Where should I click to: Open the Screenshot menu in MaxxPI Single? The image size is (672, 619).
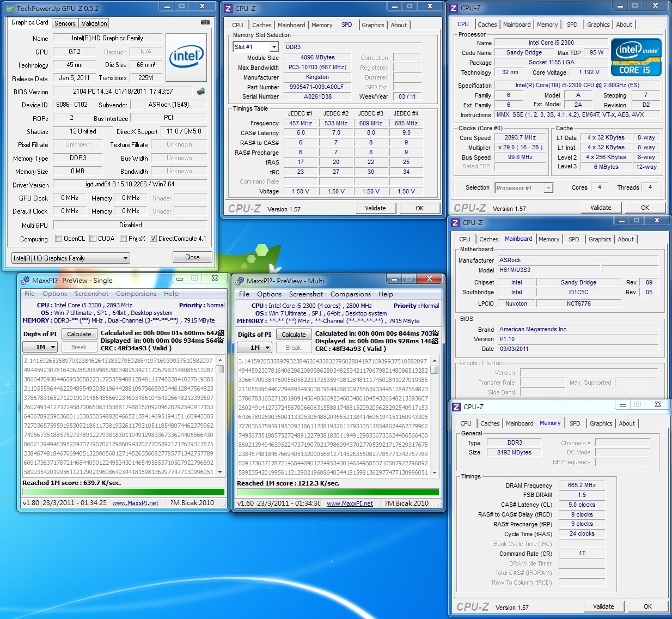coord(91,293)
